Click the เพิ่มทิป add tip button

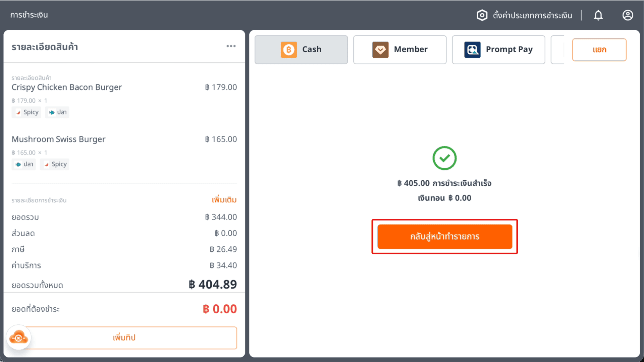click(124, 338)
